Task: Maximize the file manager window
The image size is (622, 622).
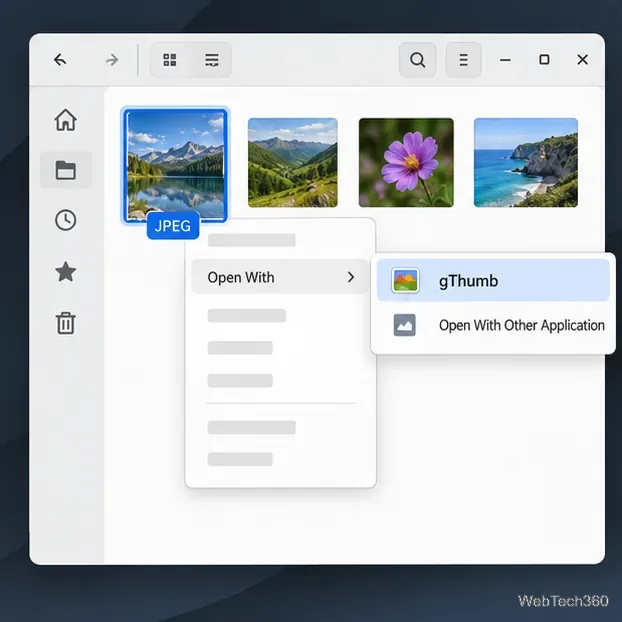Action: [544, 60]
